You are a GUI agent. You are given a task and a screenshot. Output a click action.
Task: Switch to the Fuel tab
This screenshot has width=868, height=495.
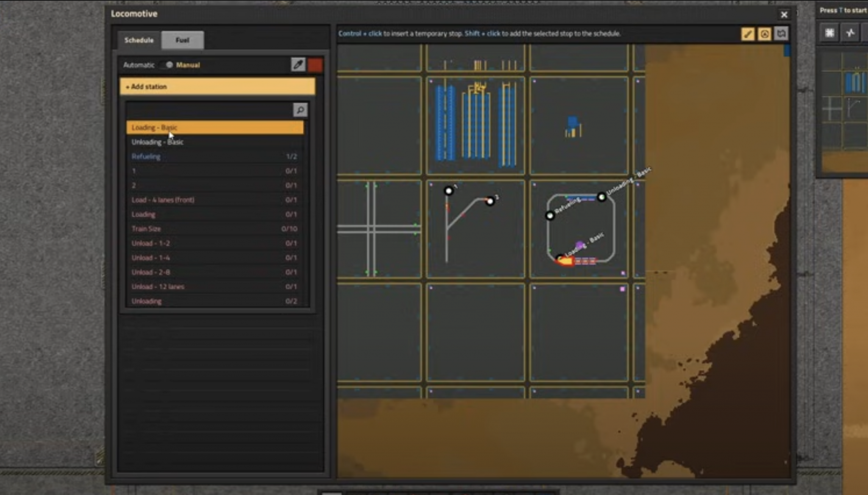tap(182, 40)
